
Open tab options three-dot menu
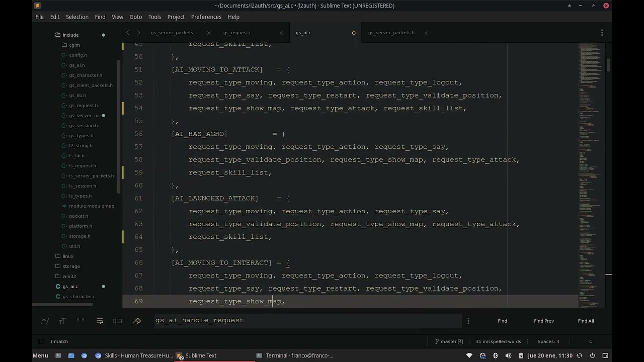click(x=602, y=33)
